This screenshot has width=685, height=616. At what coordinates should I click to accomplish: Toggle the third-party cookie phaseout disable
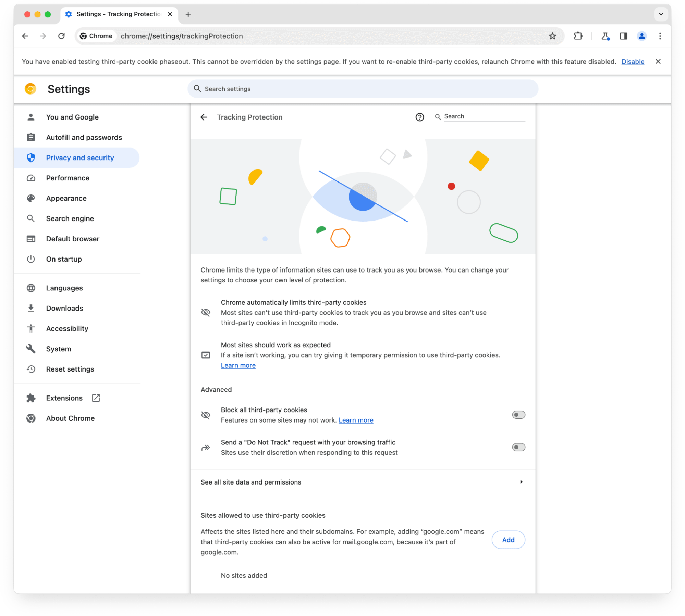633,61
